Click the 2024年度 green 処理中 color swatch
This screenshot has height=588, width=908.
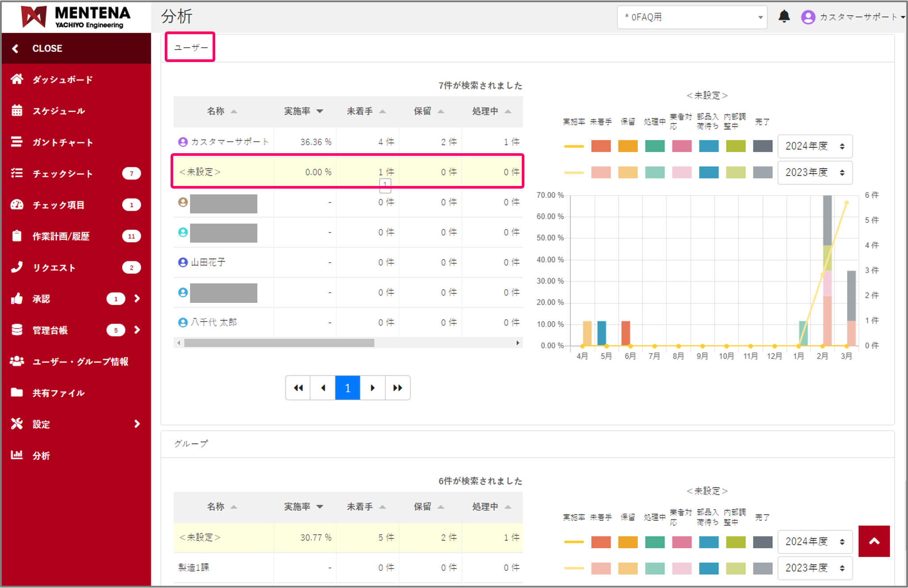(655, 146)
